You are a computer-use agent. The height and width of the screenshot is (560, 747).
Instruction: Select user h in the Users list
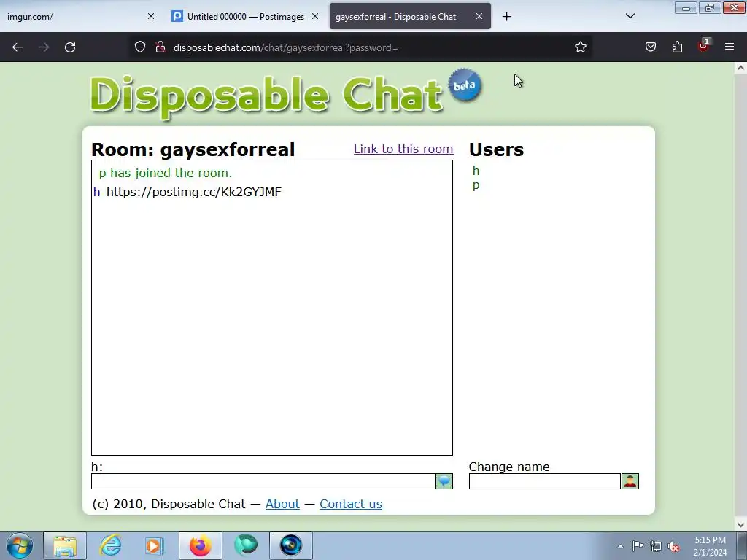[x=476, y=171]
